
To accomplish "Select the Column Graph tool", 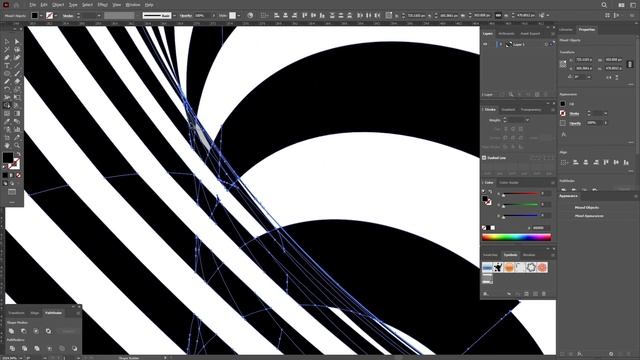I will coord(17,129).
